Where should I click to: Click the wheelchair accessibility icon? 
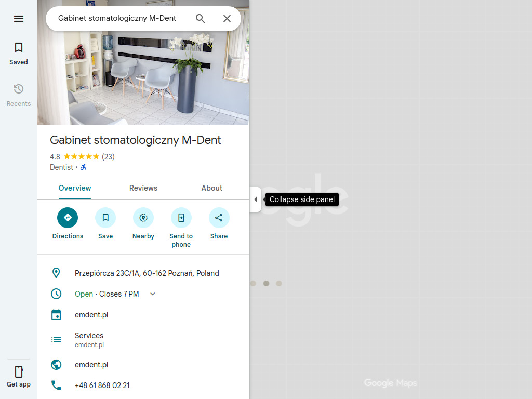(83, 167)
